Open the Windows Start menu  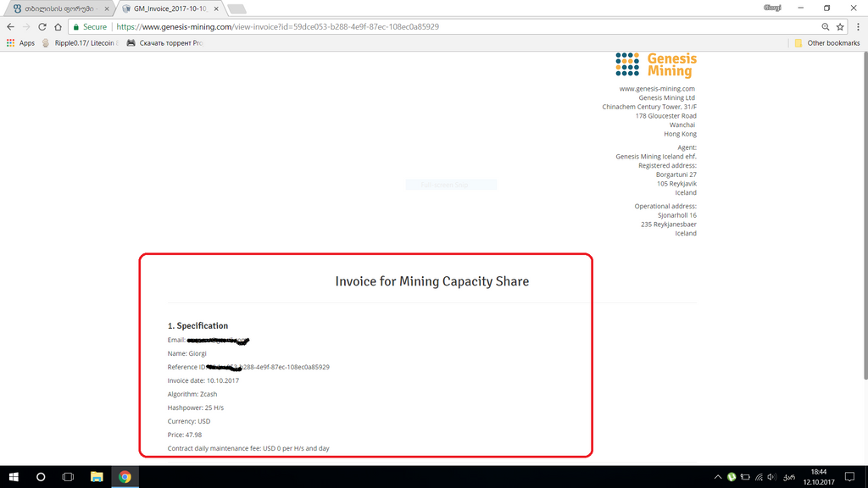[14, 477]
